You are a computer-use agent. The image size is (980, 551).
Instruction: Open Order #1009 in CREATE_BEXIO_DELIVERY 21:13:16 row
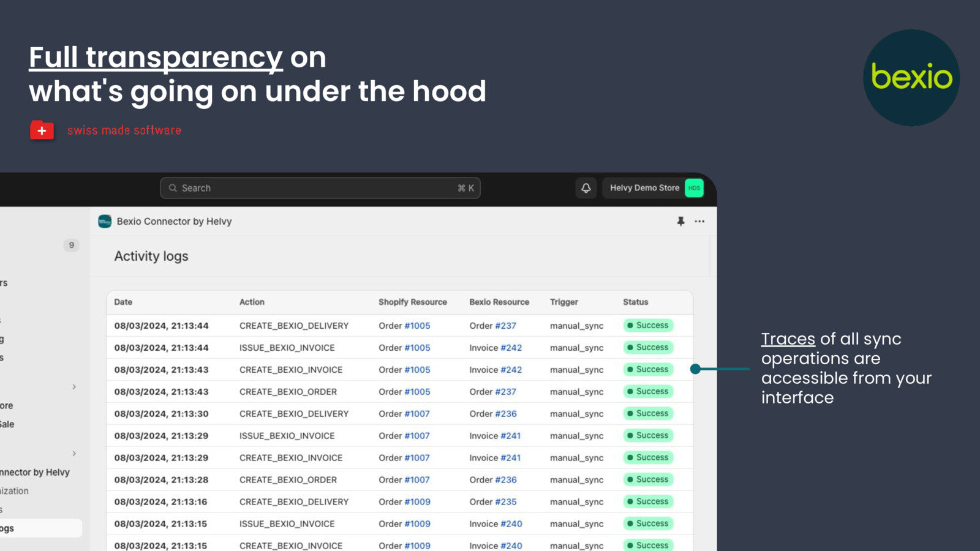click(417, 502)
